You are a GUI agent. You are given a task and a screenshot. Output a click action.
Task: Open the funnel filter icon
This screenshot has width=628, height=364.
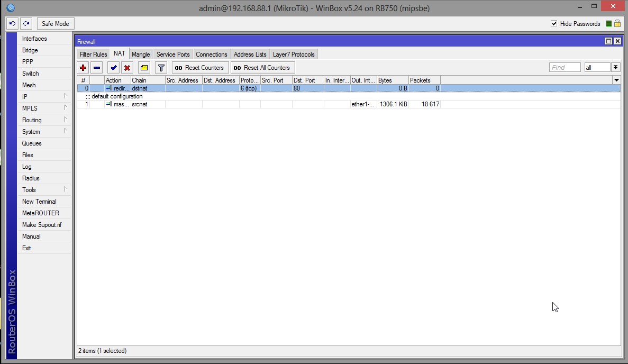tap(161, 68)
